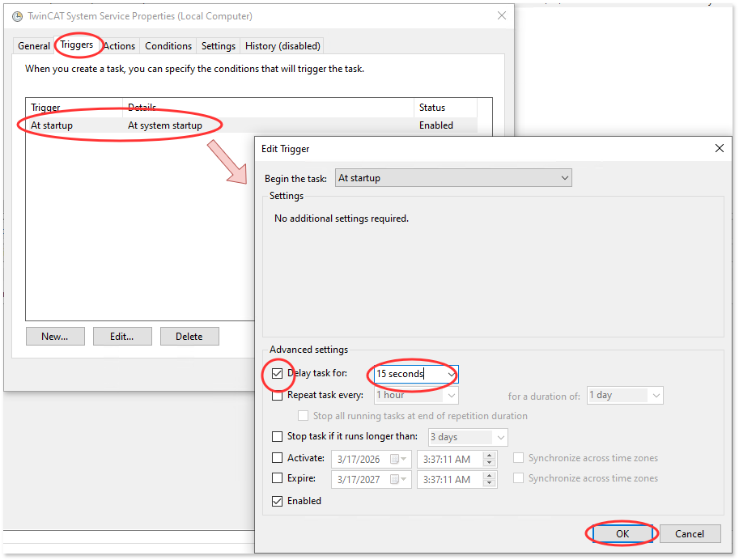Viewport: 739px width, 560px height.
Task: Enable the Activate checkbox
Action: 278,458
